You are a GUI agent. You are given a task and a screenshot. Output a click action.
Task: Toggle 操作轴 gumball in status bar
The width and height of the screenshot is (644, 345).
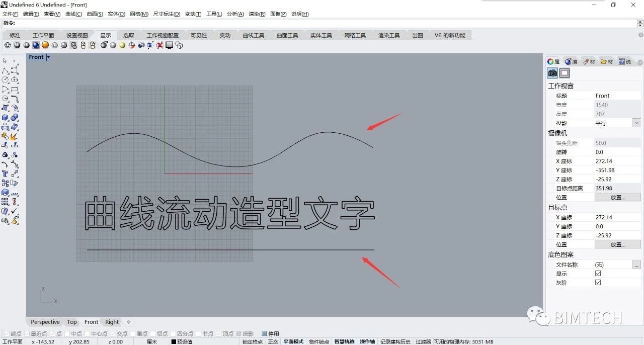click(x=367, y=342)
